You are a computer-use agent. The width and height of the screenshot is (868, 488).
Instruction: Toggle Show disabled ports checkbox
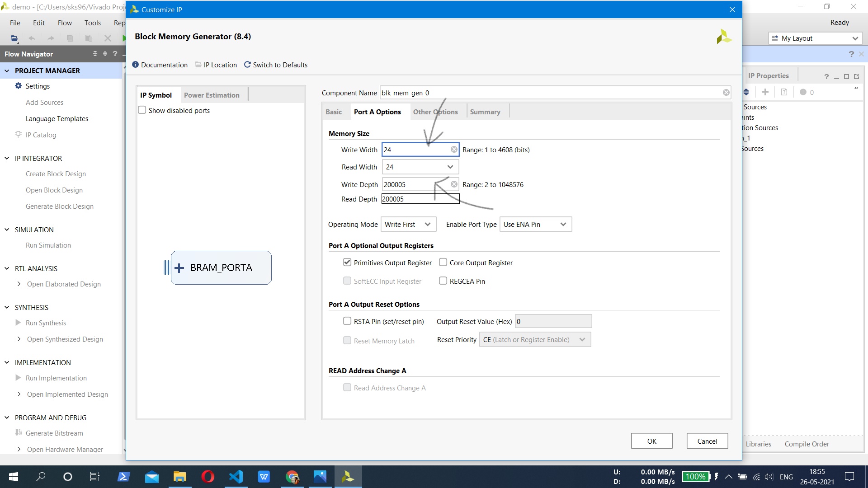[142, 110]
